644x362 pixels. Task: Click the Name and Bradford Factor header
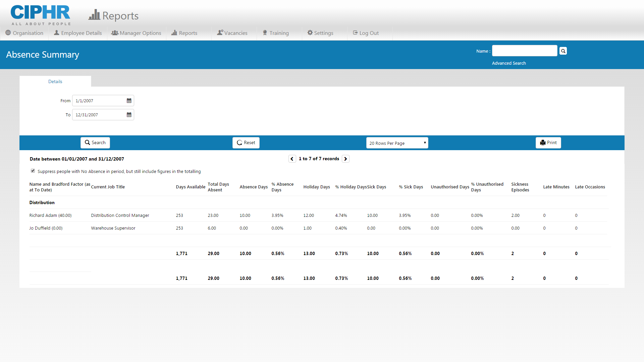[x=60, y=187]
